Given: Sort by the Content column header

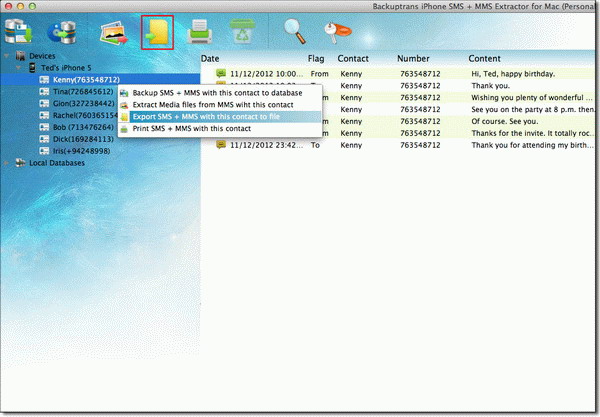Looking at the screenshot, I should pyautogui.click(x=484, y=59).
